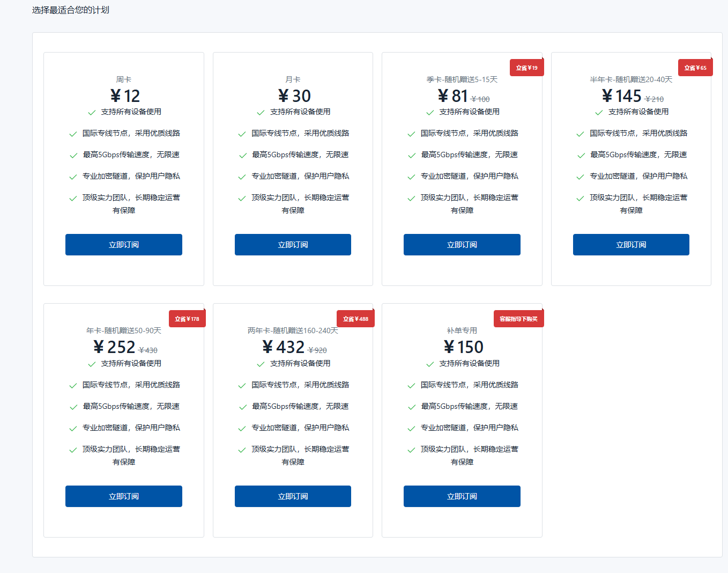Screen dimensions: 728x573
Task: Subscribe to the 月卡 ¥30 plan
Action: 293,245
